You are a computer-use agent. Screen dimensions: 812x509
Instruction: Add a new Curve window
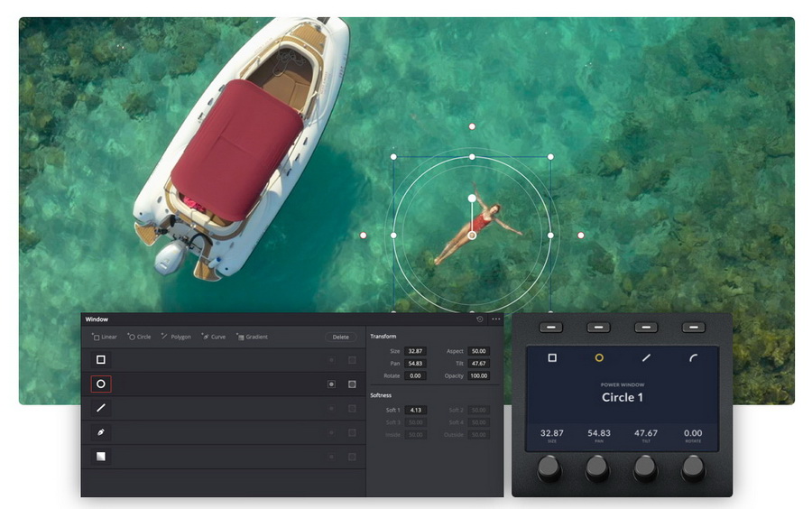[213, 337]
